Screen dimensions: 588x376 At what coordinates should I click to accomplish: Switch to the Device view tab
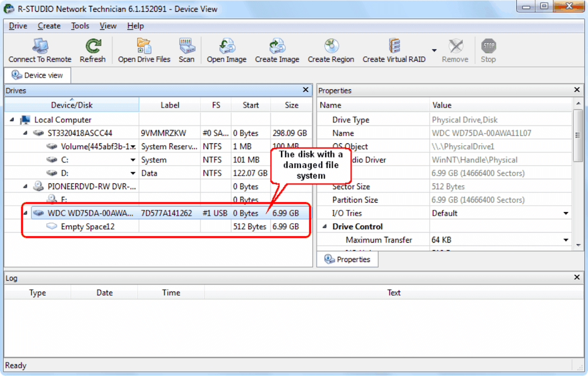tap(37, 75)
